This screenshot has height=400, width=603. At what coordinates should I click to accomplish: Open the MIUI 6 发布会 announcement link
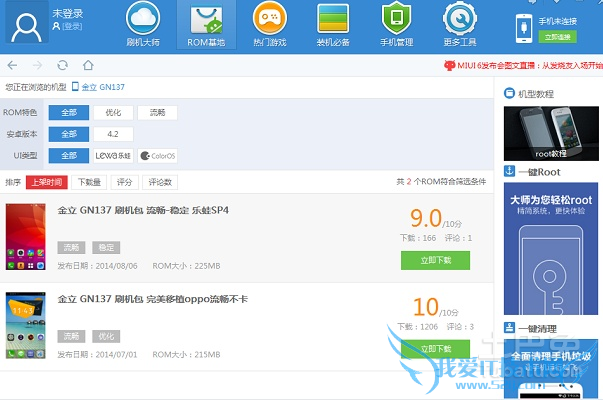(530, 66)
